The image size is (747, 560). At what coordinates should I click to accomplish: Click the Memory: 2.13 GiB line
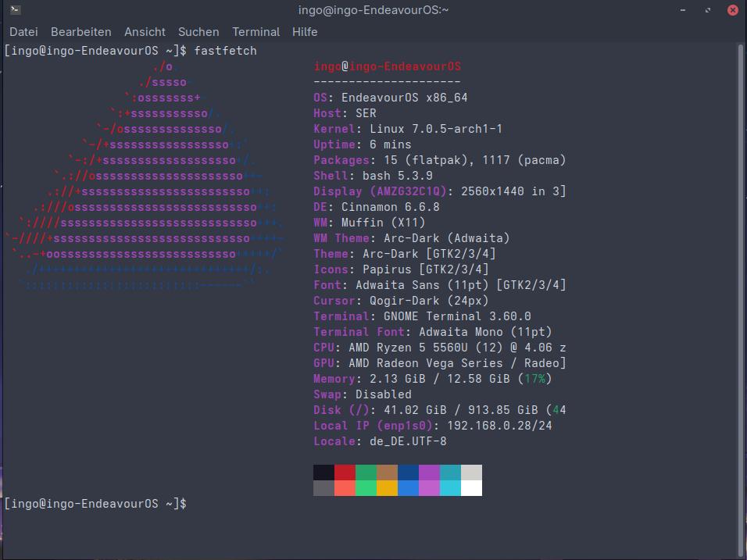click(x=433, y=379)
